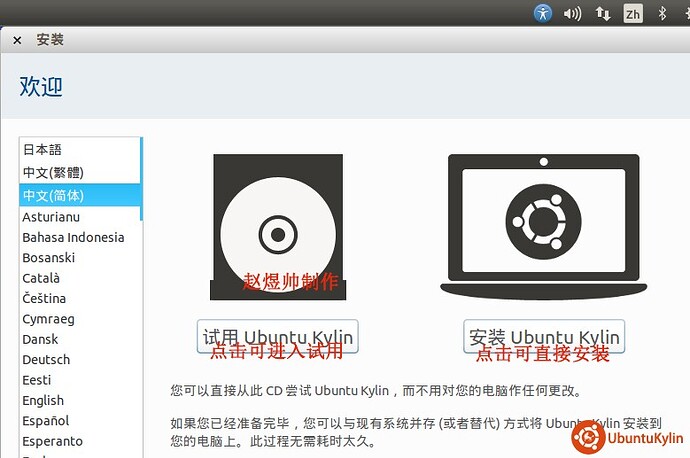The width and height of the screenshot is (690, 458).
Task: Select Eesti in the language list
Action: pyautogui.click(x=80, y=380)
